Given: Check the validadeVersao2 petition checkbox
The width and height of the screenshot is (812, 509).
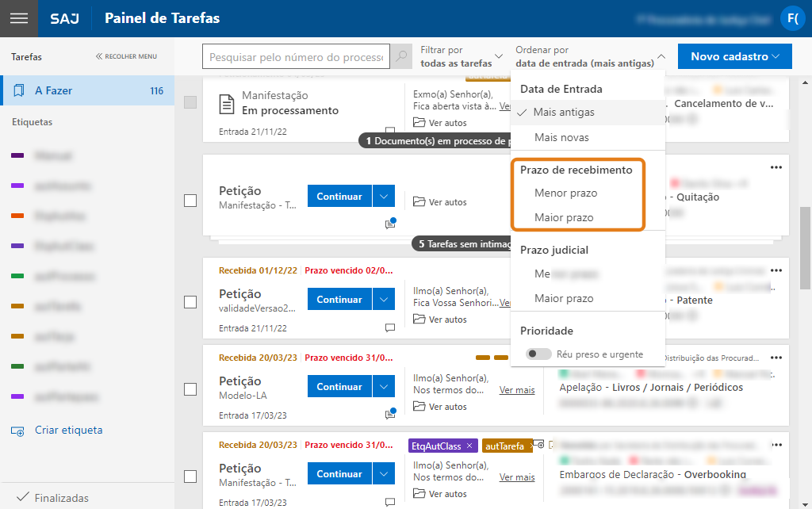Looking at the screenshot, I should tap(190, 302).
